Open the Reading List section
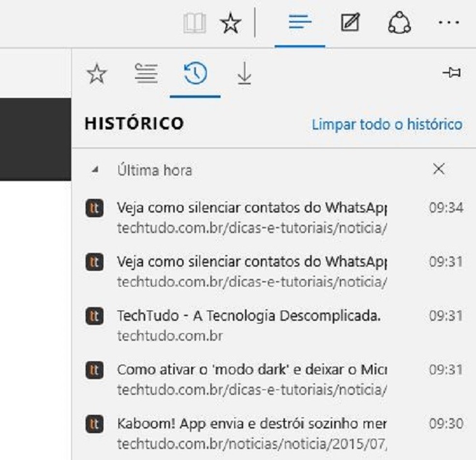The image size is (476, 460). click(x=147, y=74)
